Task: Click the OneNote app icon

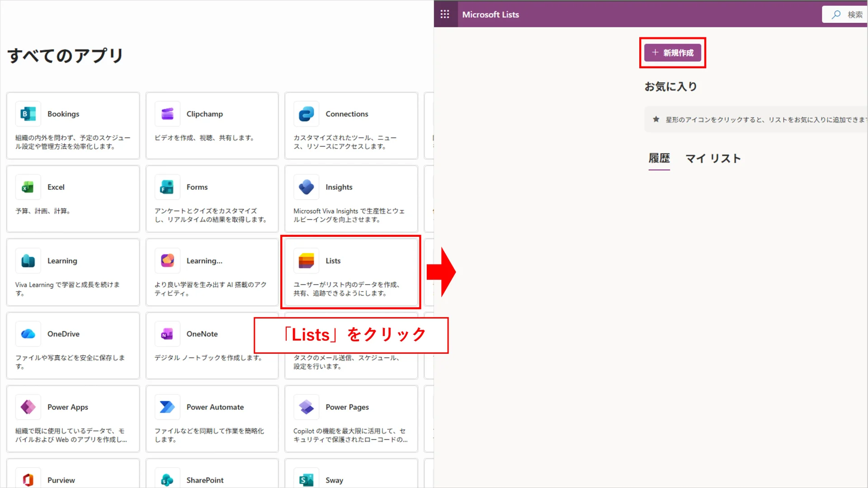Action: click(167, 334)
